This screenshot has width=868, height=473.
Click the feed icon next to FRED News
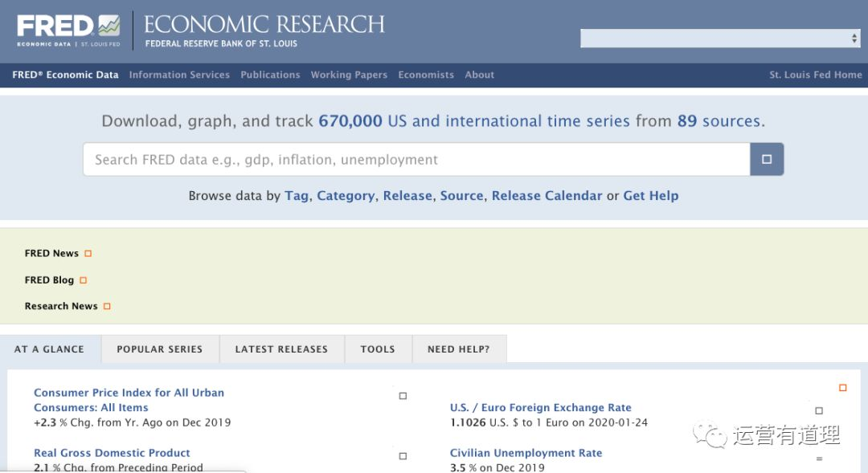[x=88, y=254]
